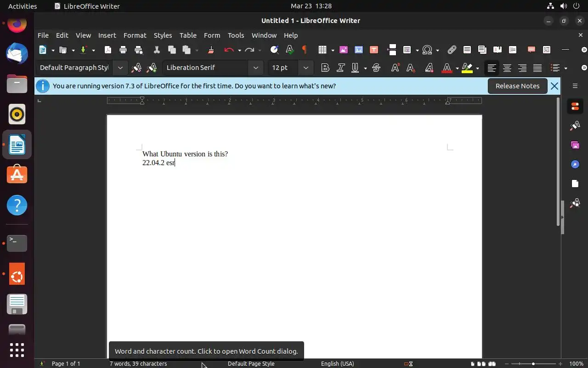Screen dimensions: 588x368
Task: Apply the yellow highlighting color button
Action: 467,68
